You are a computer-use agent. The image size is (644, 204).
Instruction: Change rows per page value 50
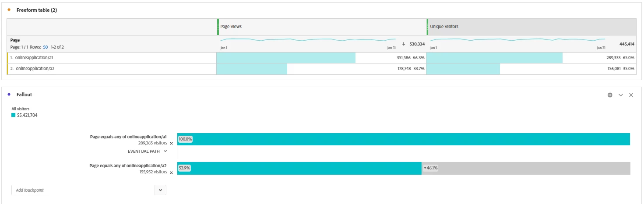[x=46, y=47]
